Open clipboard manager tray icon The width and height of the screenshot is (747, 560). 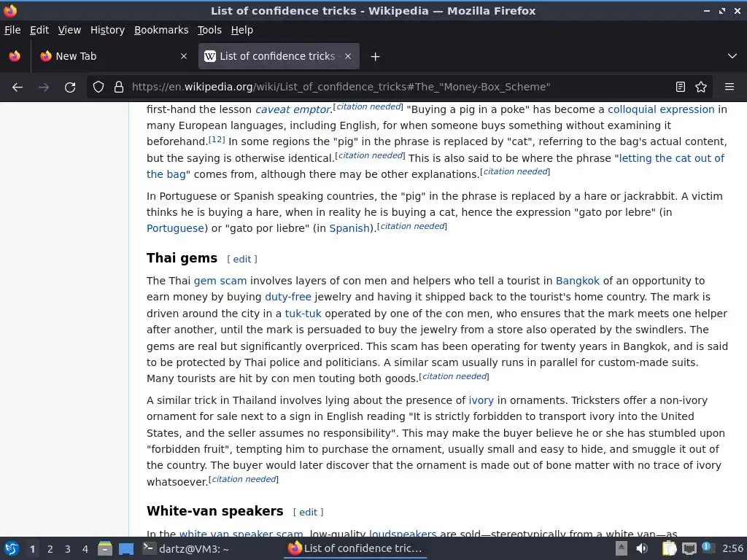[x=669, y=548]
